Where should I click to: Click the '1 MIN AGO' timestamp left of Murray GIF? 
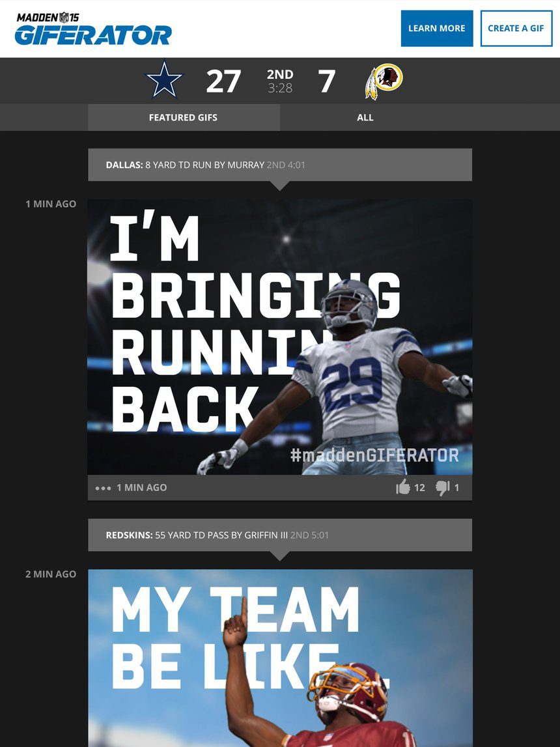[51, 204]
